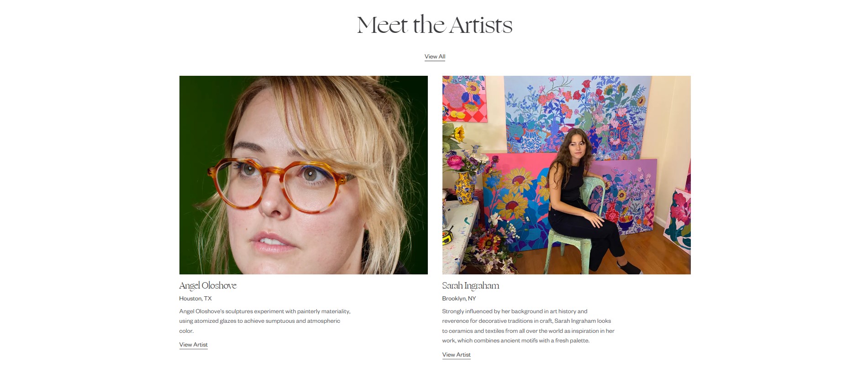
Task: Click the Meet the Artists heading
Action: pos(435,25)
